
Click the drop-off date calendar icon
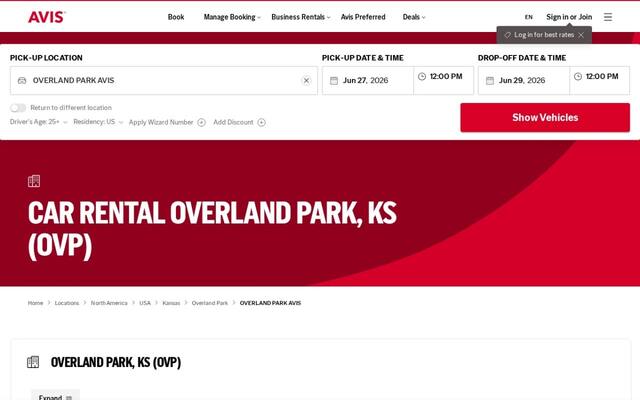[490, 81]
